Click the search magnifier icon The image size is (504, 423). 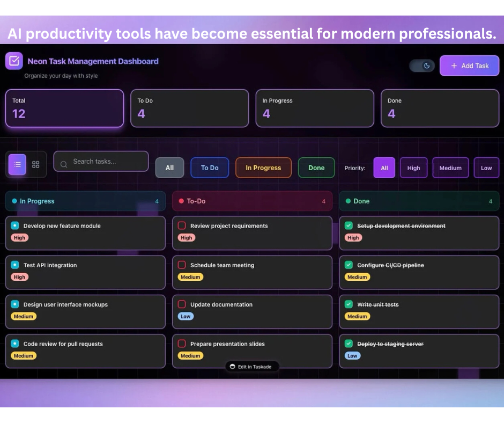pyautogui.click(x=64, y=164)
